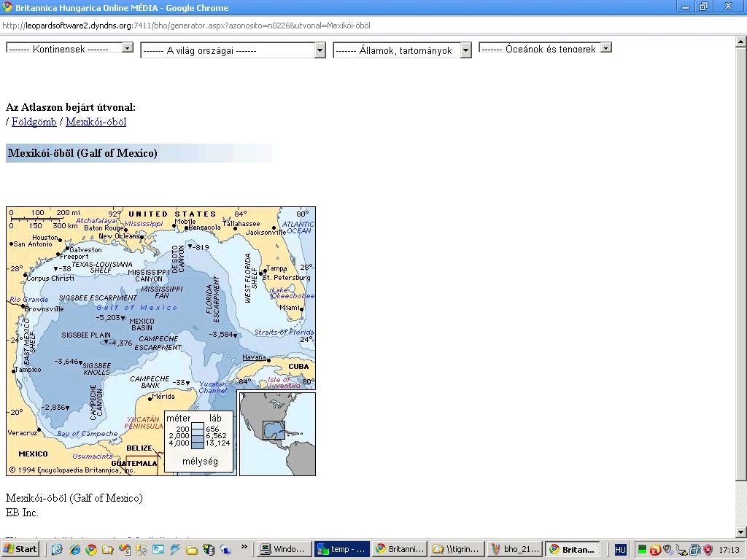Switch to first 'Britanni...' Chrome taskbar window
747x560 pixels.
(x=399, y=549)
